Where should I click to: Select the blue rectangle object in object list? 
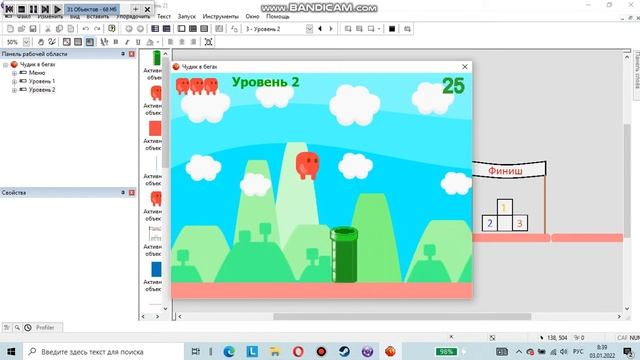pyautogui.click(x=156, y=269)
